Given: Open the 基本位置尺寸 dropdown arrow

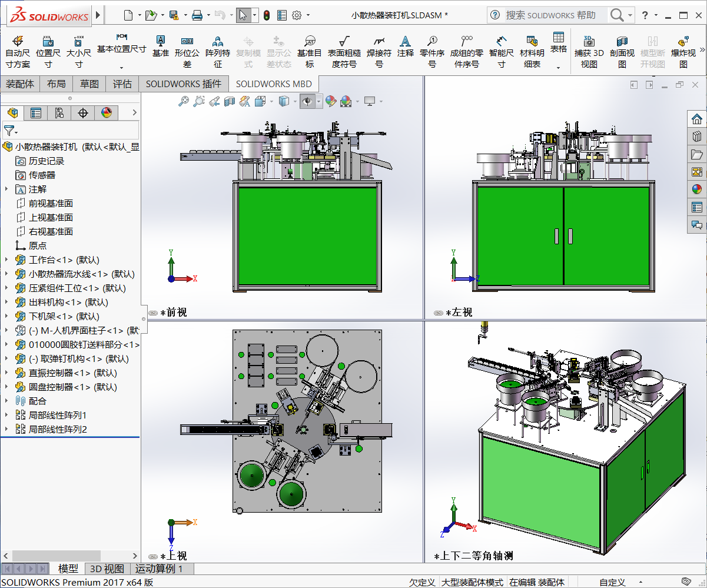Looking at the screenshot, I should [x=121, y=67].
